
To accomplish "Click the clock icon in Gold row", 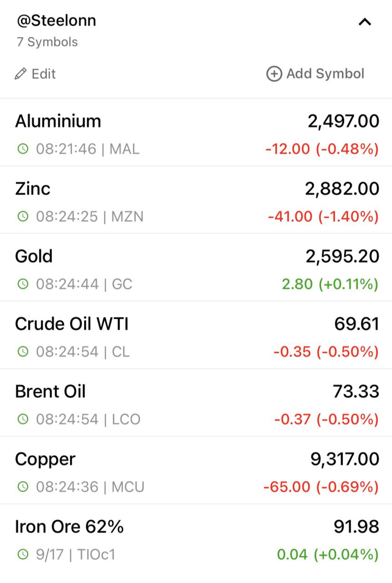I will (22, 284).
